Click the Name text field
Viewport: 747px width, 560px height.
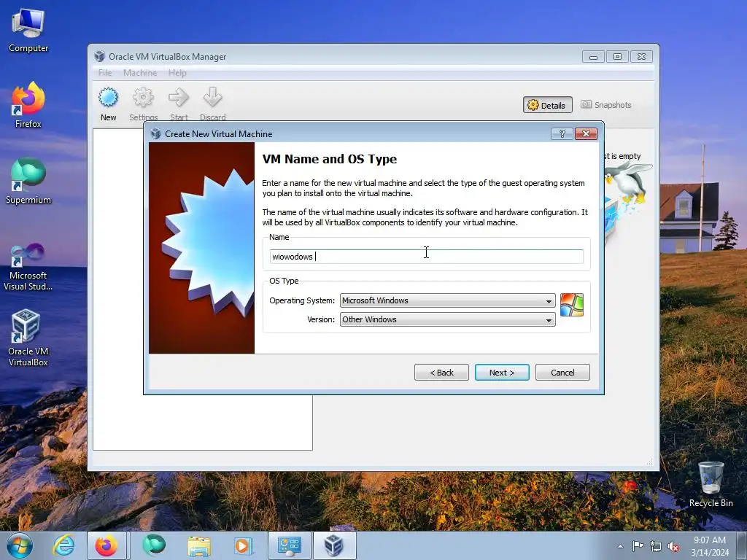[426, 257]
